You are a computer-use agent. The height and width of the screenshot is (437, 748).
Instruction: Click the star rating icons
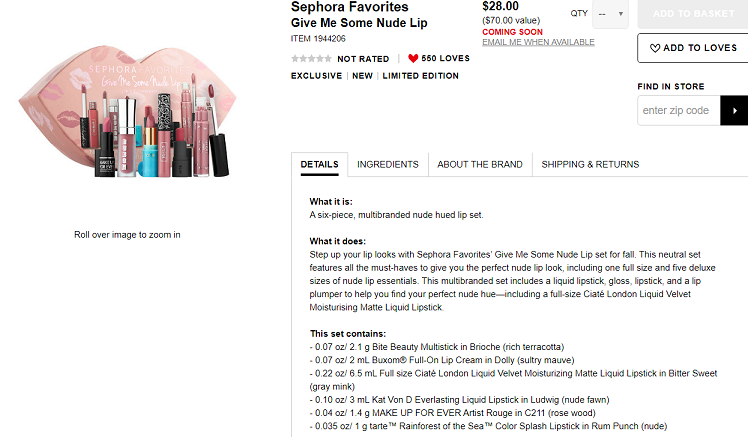click(311, 59)
